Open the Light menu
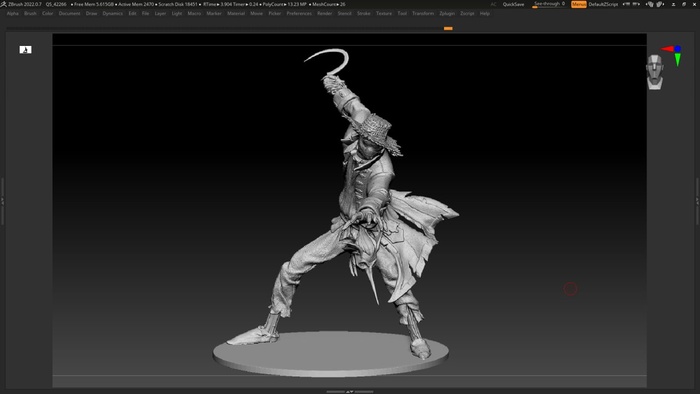The height and width of the screenshot is (394, 700). click(x=177, y=13)
